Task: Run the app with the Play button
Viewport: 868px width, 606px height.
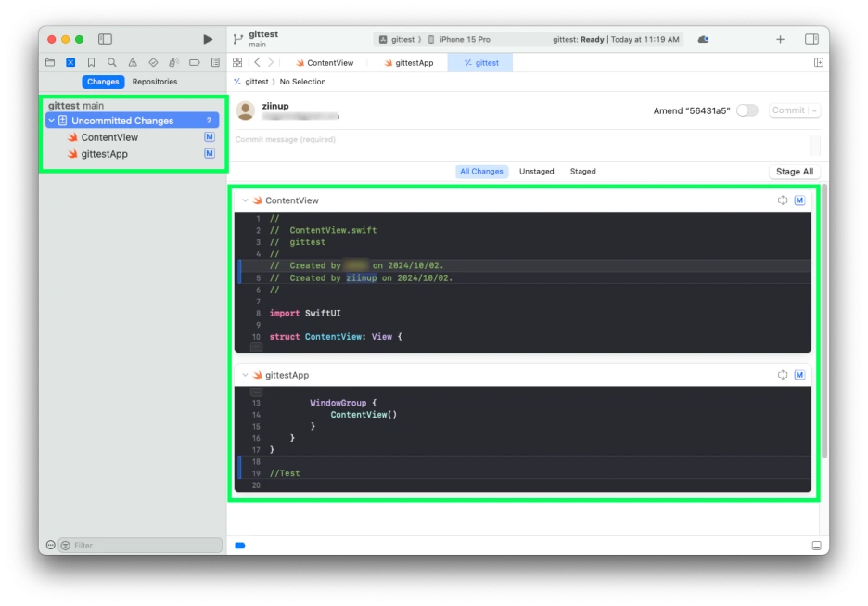Action: 208,39
